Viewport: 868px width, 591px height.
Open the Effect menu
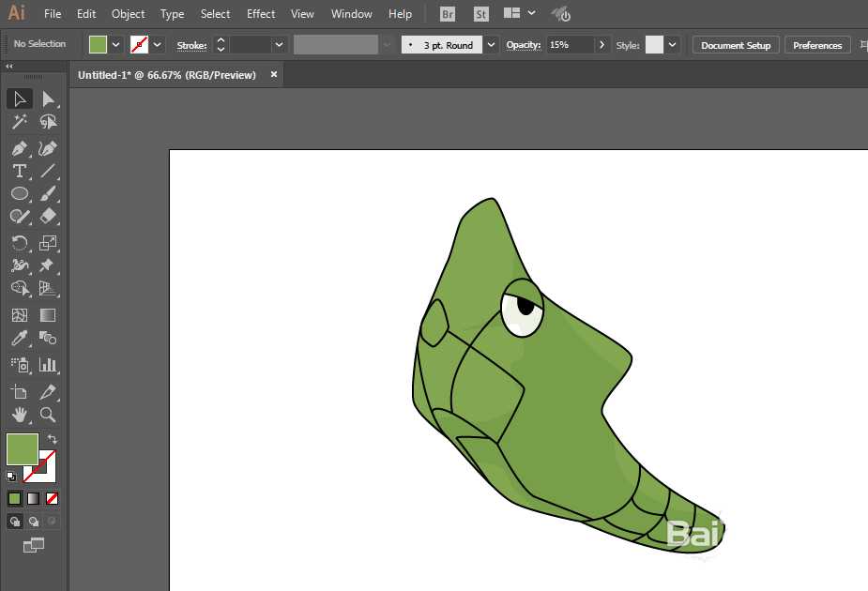[261, 14]
